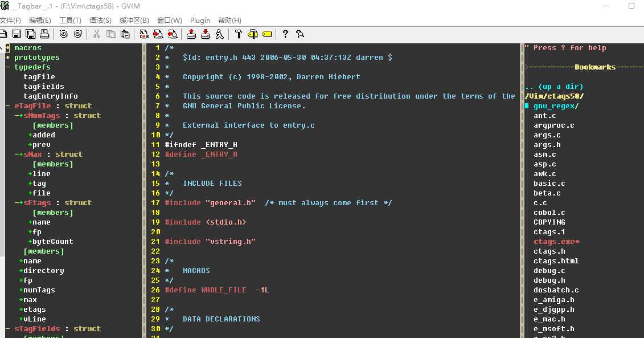The height and width of the screenshot is (338, 644).
Task: Jump to byteCount member in Tagbar
Action: coord(52,241)
